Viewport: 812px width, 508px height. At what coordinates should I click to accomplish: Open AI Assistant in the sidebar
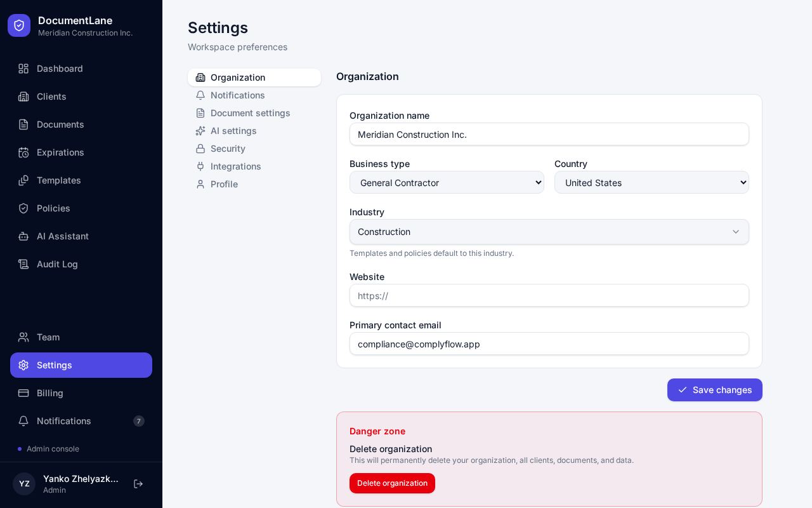pyautogui.click(x=81, y=236)
